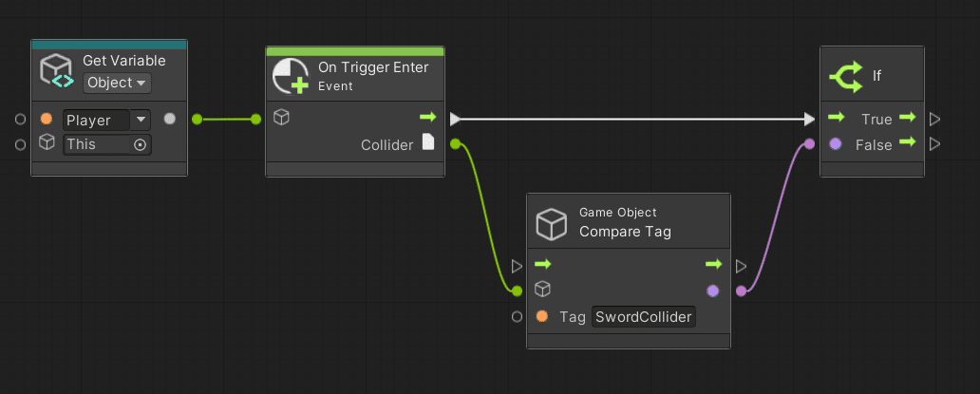Click the On Trigger Enter event icon
Viewport: 980px width, 394px height.
291,76
